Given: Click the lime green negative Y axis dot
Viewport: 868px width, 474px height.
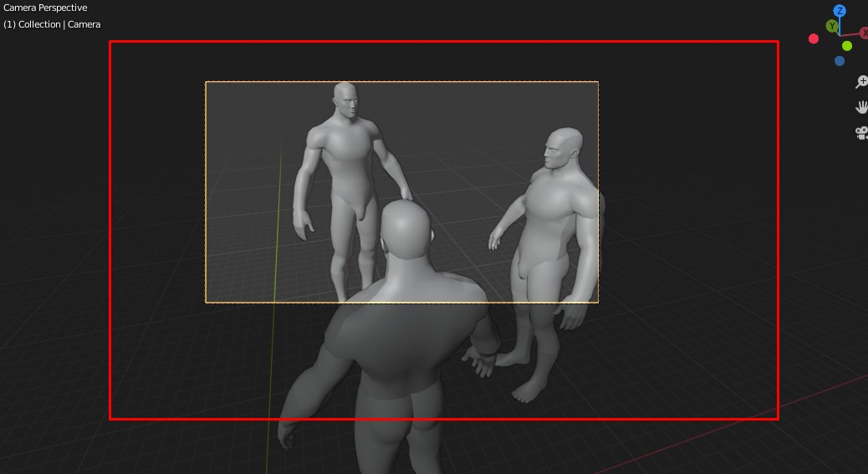Looking at the screenshot, I should pos(847,46).
